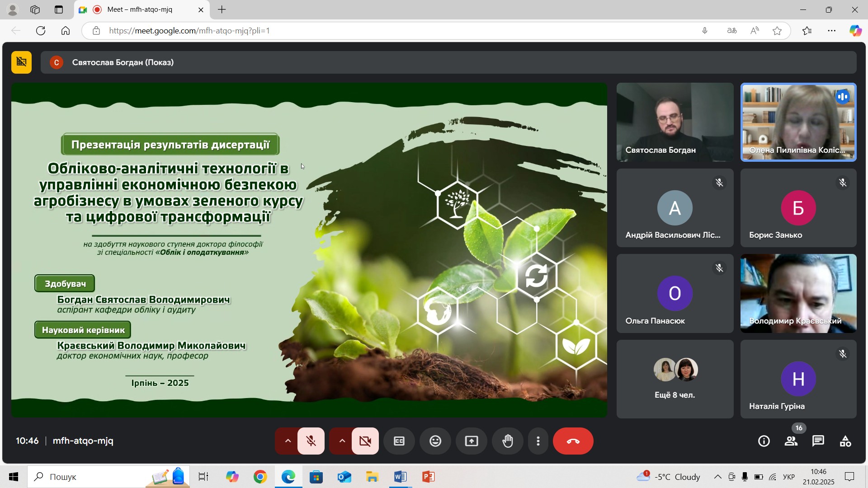
Task: Select Святослав Богдан (Показ) presenter bar
Action: (x=448, y=62)
